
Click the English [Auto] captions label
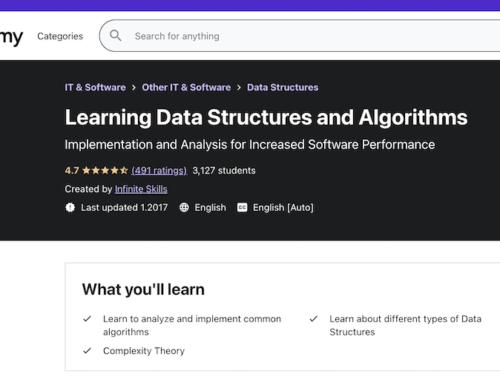click(283, 207)
